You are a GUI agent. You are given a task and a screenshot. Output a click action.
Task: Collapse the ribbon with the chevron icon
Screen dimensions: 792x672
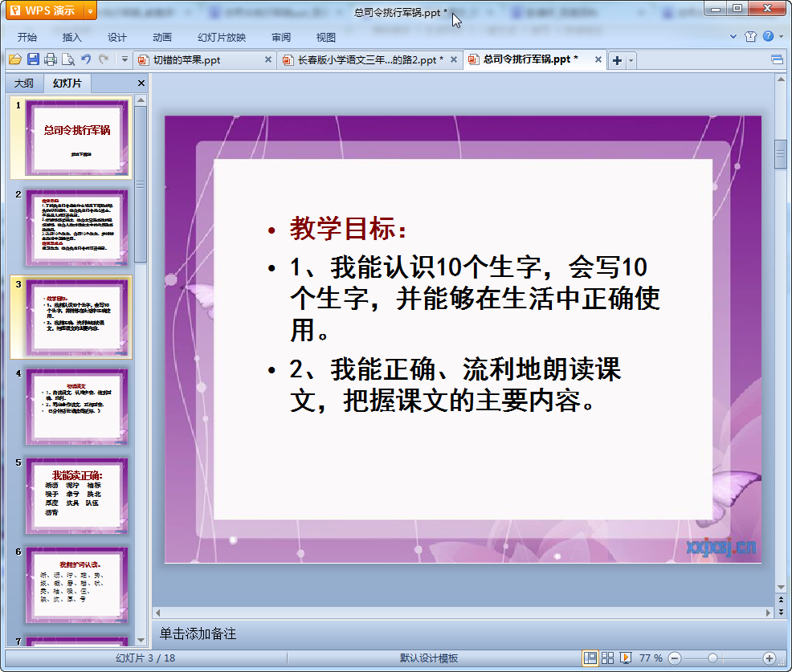733,36
